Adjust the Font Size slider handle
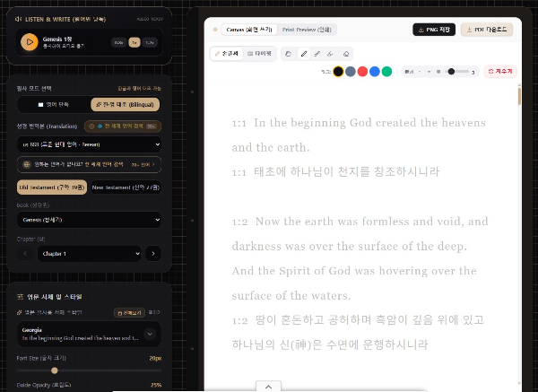The width and height of the screenshot is (538, 392). [x=54, y=370]
